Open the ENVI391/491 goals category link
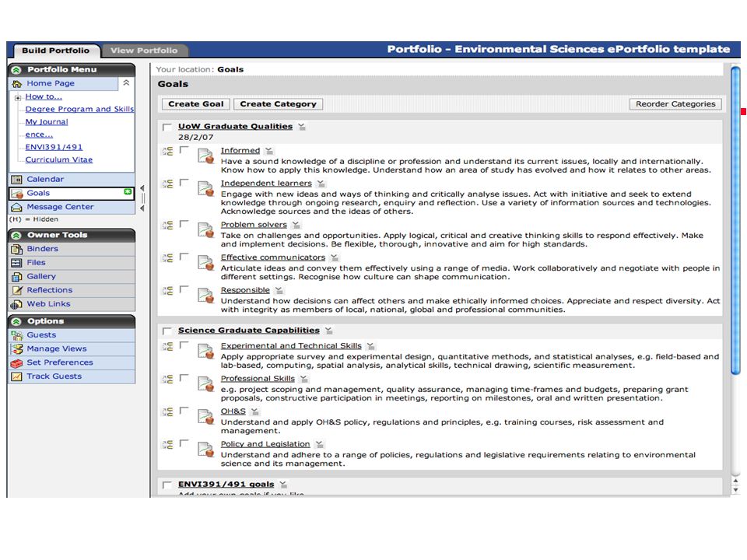Image resolution: width=747 pixels, height=560 pixels. click(226, 485)
